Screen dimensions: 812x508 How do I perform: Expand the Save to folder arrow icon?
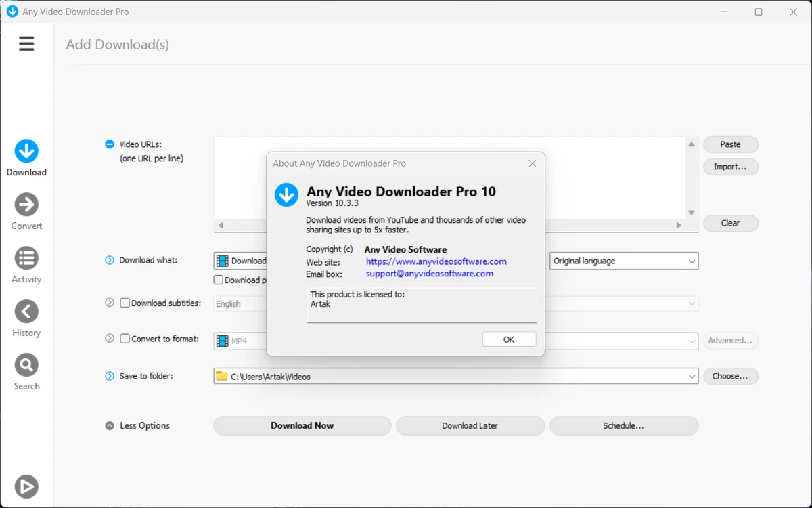(110, 376)
